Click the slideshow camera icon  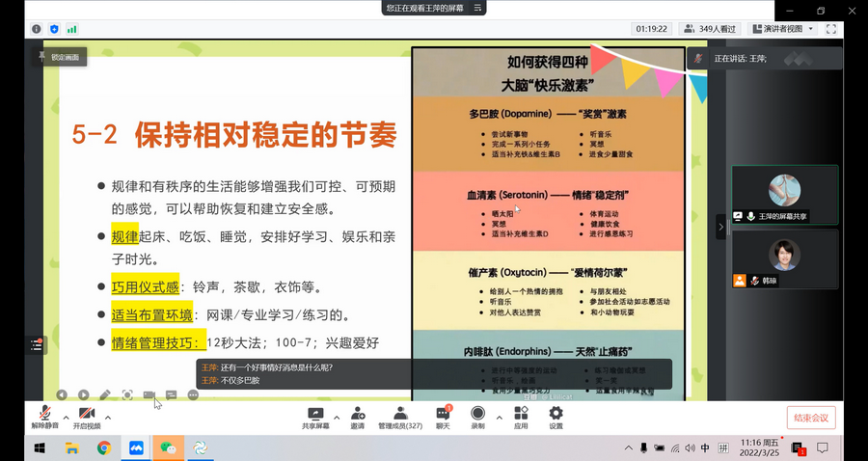(149, 394)
